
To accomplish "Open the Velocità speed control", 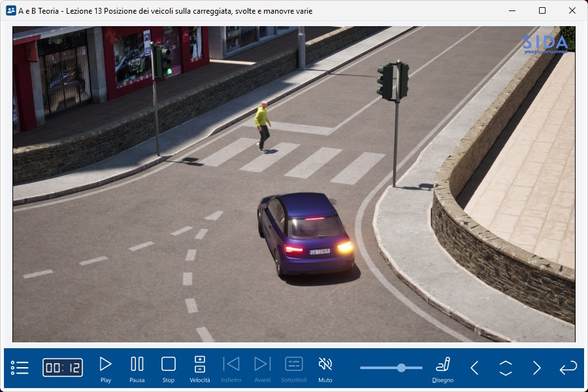I will [x=200, y=368].
